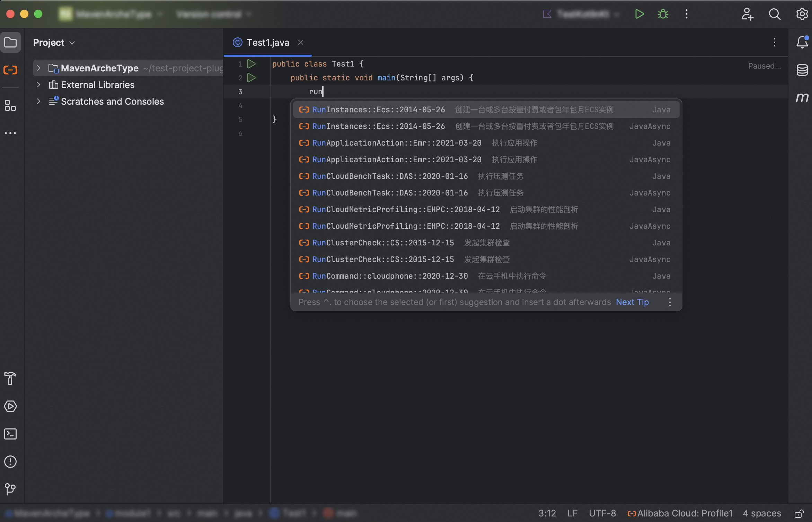Click the Alibaba Cloud: Profile1 status widget
The height and width of the screenshot is (522, 812).
point(680,513)
